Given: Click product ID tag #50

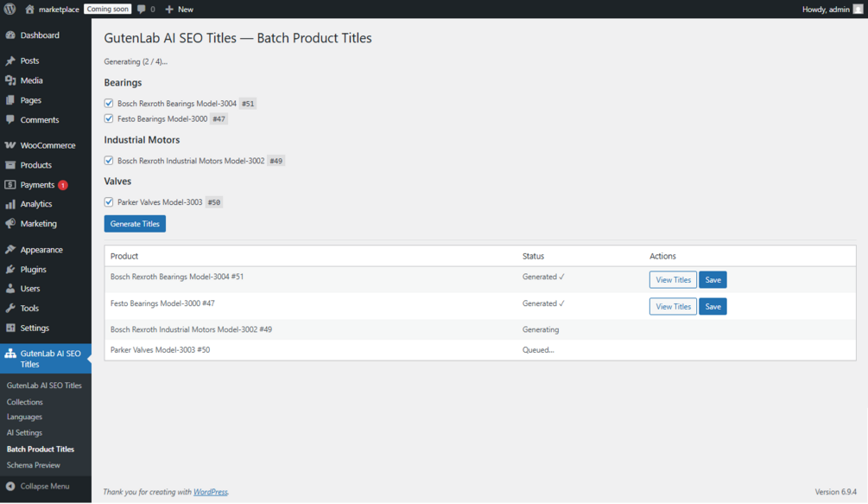Looking at the screenshot, I should 213,202.
